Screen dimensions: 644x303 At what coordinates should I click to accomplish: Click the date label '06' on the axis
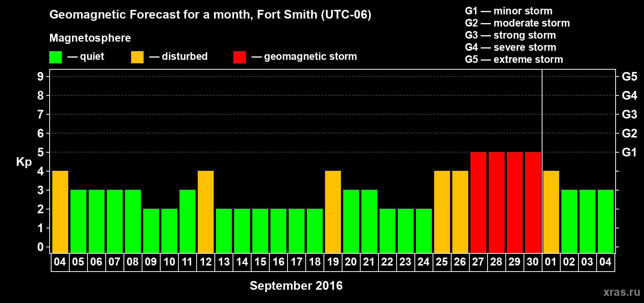[96, 262]
